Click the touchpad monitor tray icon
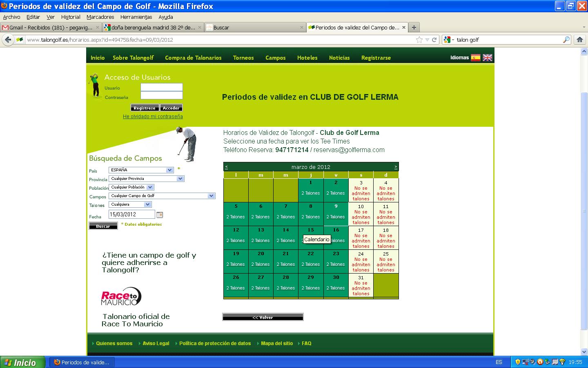 [555, 362]
